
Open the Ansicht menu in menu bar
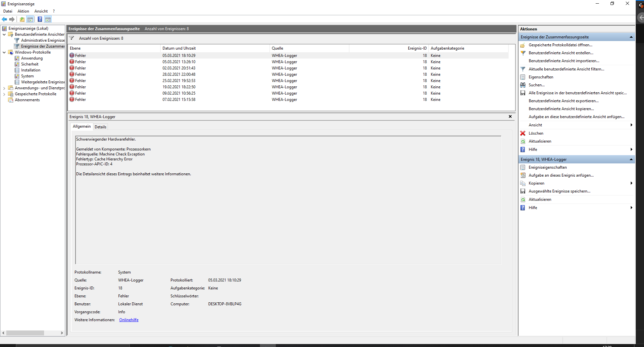point(41,11)
